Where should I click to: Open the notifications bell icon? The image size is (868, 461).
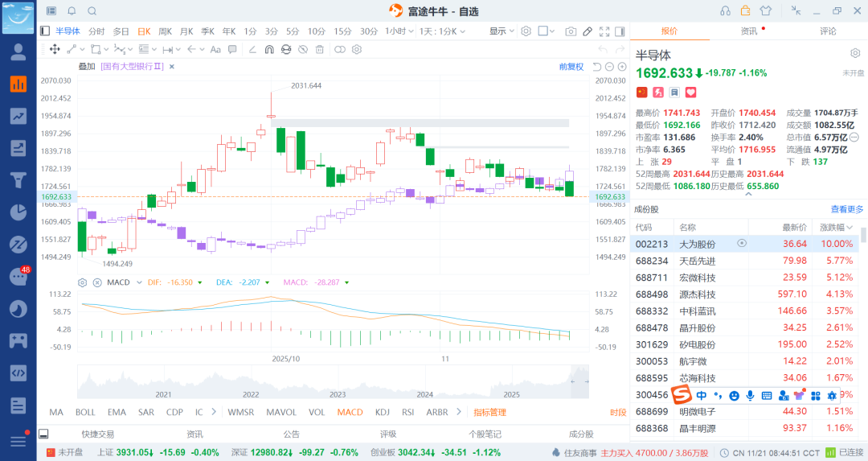[72, 11]
